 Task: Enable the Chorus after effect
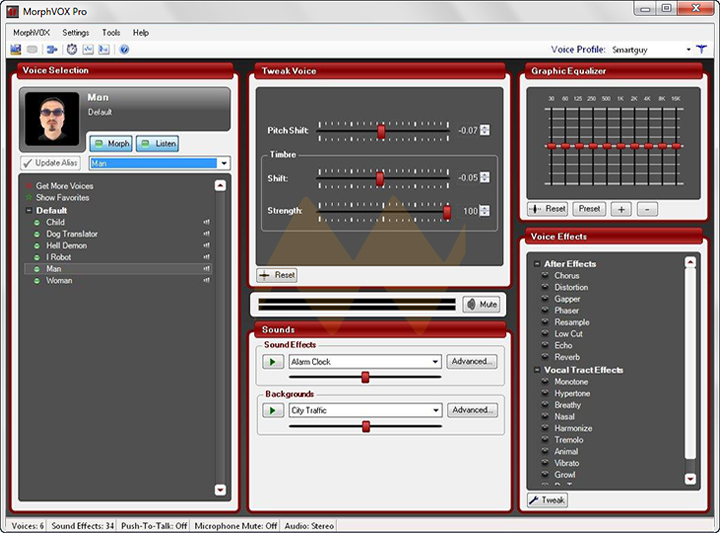(545, 275)
